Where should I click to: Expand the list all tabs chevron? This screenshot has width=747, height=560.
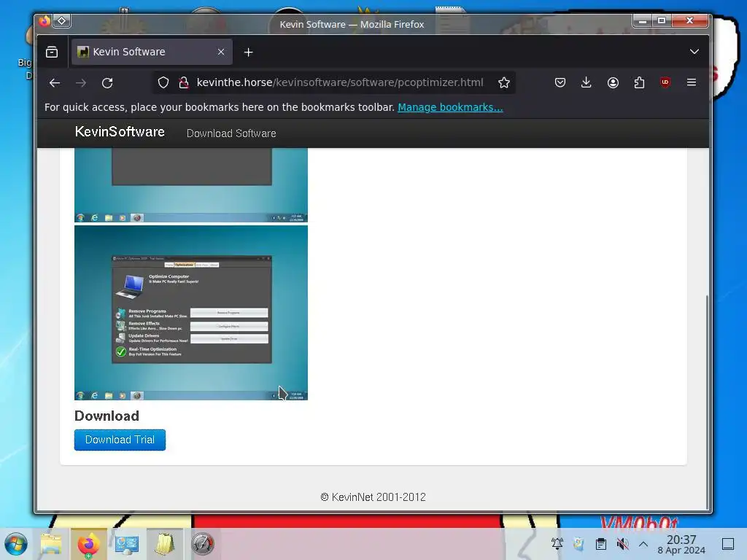tap(694, 52)
